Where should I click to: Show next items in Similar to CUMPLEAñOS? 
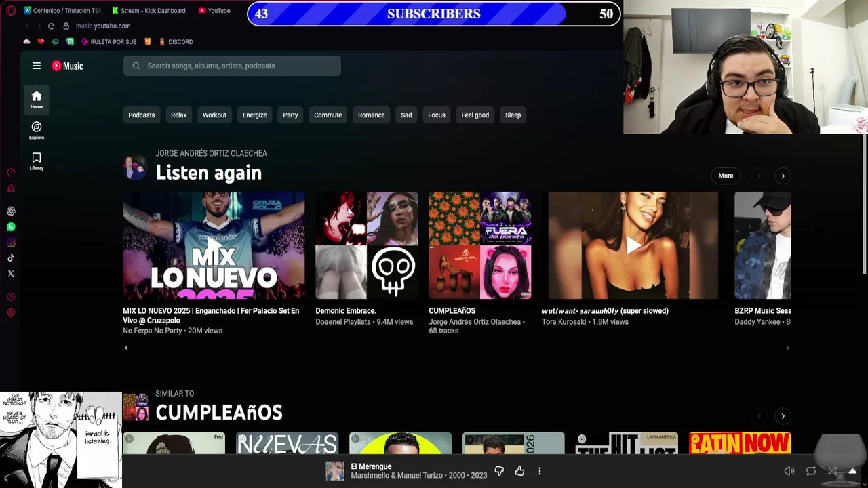point(783,416)
